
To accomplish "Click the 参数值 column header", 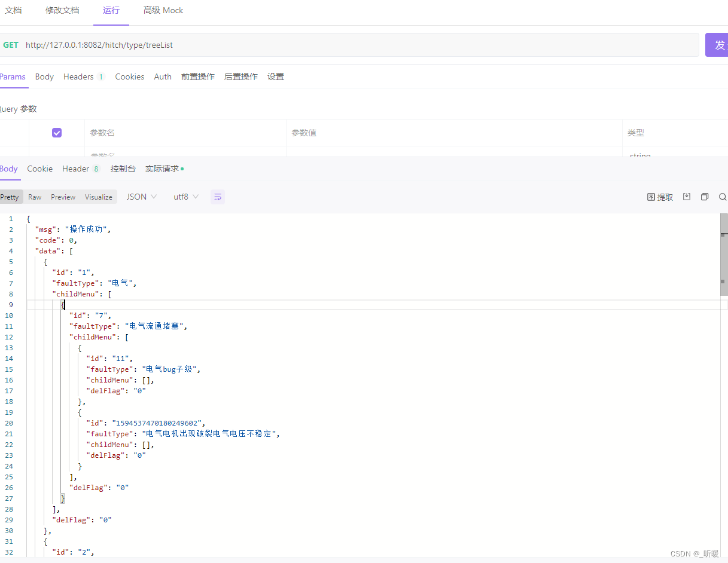I will coord(304,133).
